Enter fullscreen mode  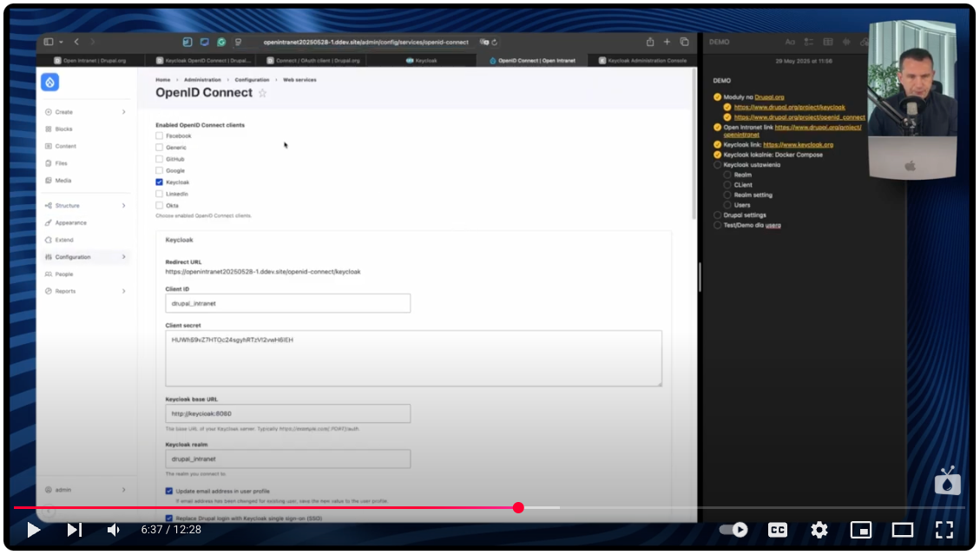(944, 530)
